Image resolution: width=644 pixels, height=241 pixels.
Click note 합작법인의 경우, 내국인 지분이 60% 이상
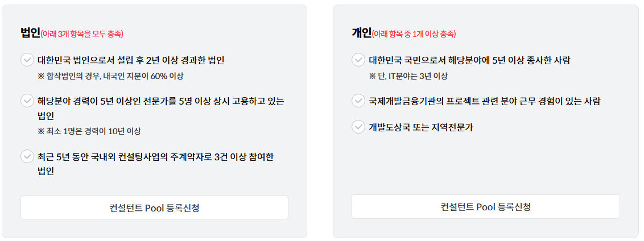(110, 76)
